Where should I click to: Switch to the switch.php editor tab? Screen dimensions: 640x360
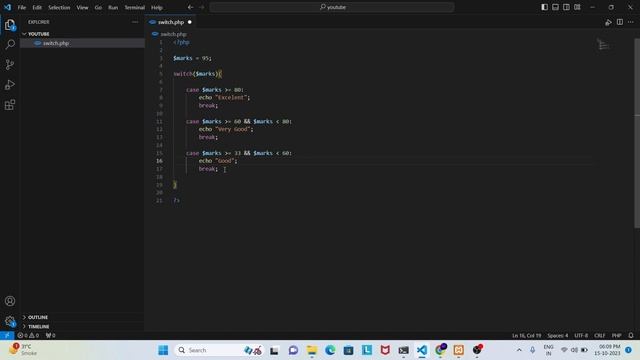[x=171, y=22]
